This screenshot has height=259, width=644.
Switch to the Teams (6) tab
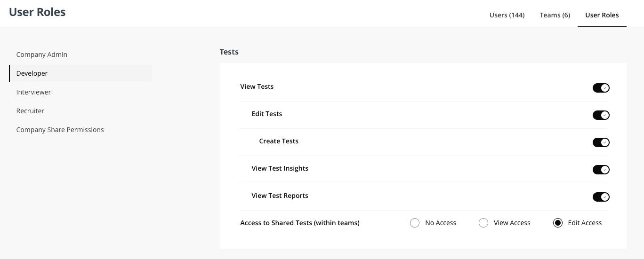(555, 15)
